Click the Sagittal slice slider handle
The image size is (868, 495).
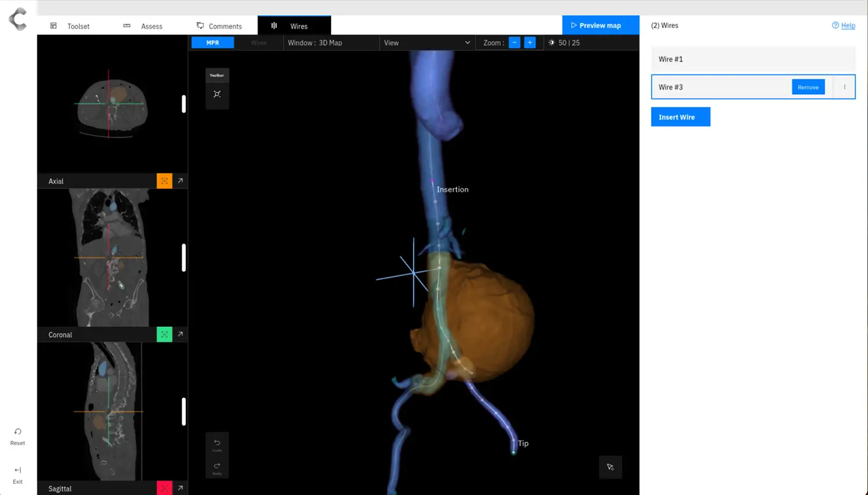(183, 411)
